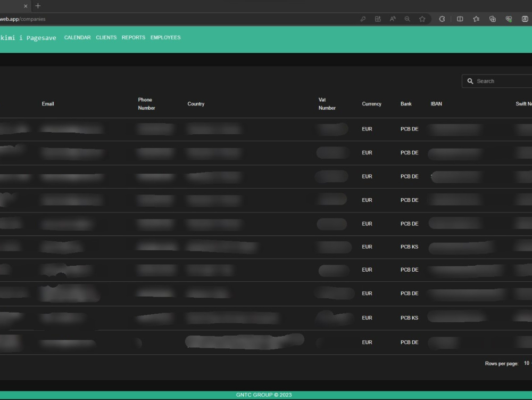The width and height of the screenshot is (532, 400).
Task: Navigate to REPORTS
Action: click(x=134, y=37)
